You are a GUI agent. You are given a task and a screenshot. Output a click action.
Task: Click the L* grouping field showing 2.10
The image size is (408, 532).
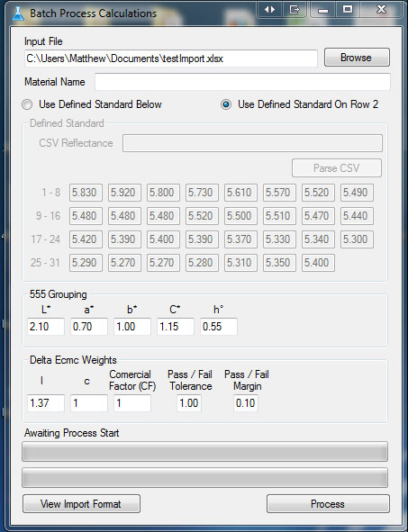point(46,327)
